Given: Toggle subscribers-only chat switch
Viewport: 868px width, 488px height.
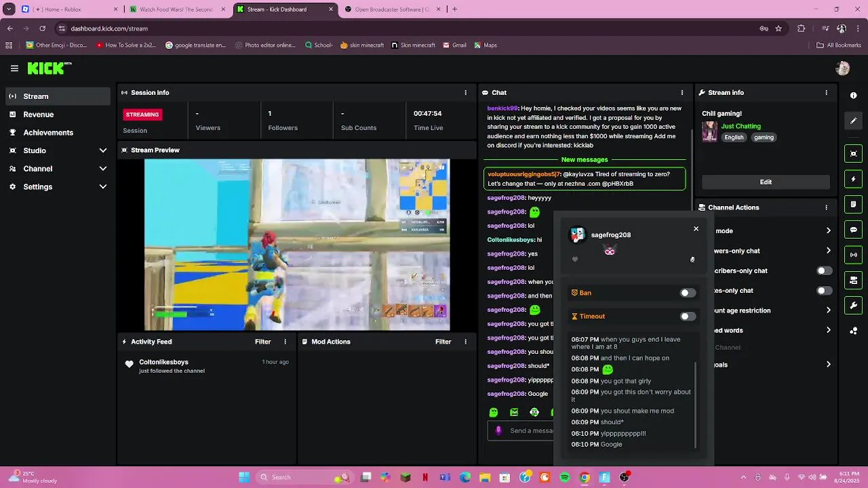Looking at the screenshot, I should [x=824, y=271].
